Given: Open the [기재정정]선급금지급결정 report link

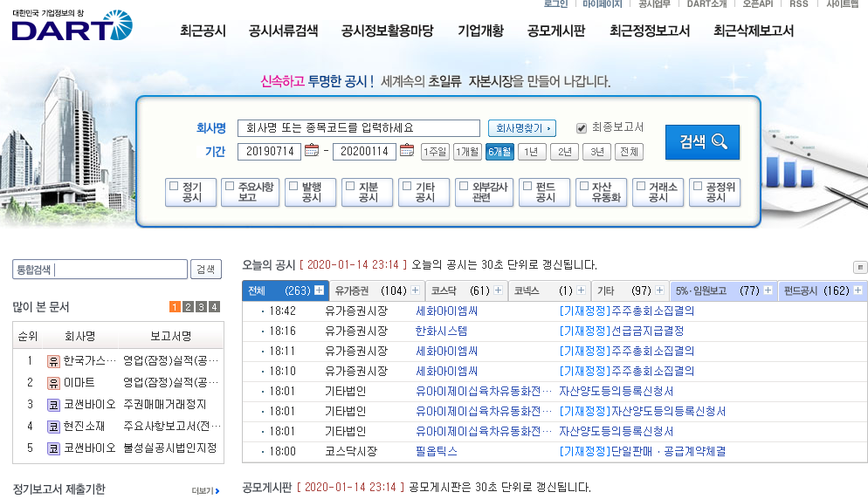Looking at the screenshot, I should (x=622, y=332).
